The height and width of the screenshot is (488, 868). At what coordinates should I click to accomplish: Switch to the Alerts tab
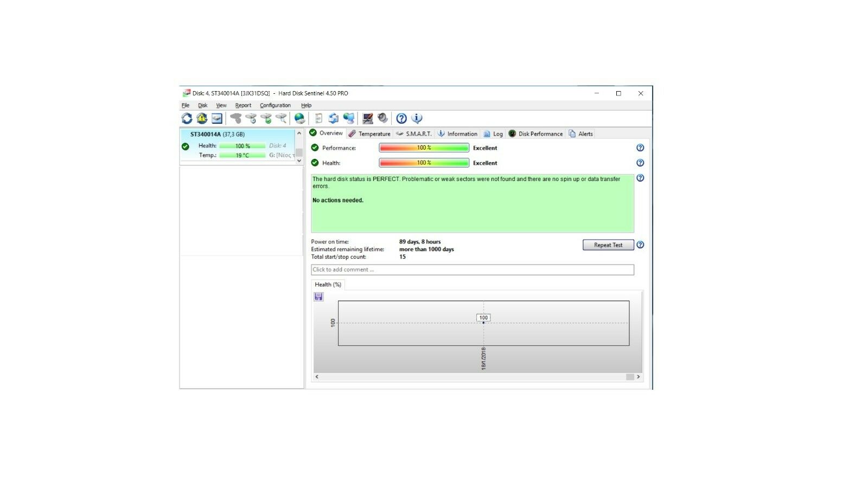point(581,133)
